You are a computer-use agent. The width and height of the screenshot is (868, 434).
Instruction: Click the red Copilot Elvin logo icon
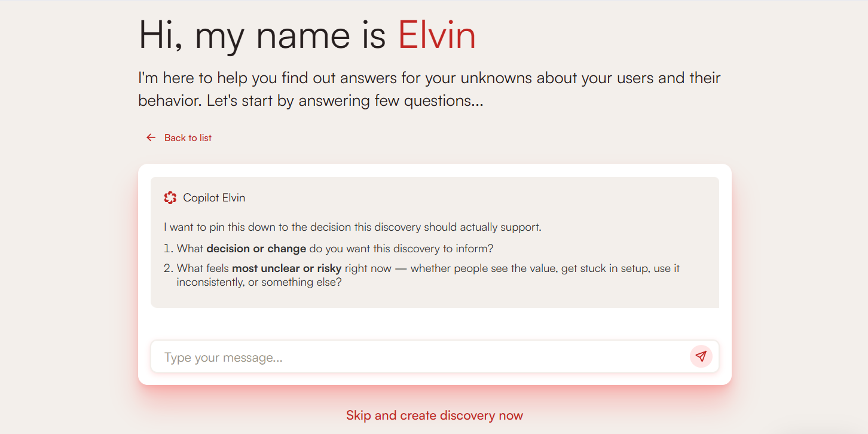(170, 198)
